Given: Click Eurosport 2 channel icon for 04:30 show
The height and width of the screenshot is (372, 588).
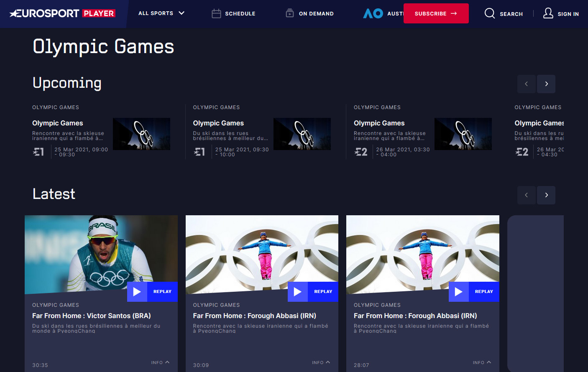Looking at the screenshot, I should [x=522, y=152].
